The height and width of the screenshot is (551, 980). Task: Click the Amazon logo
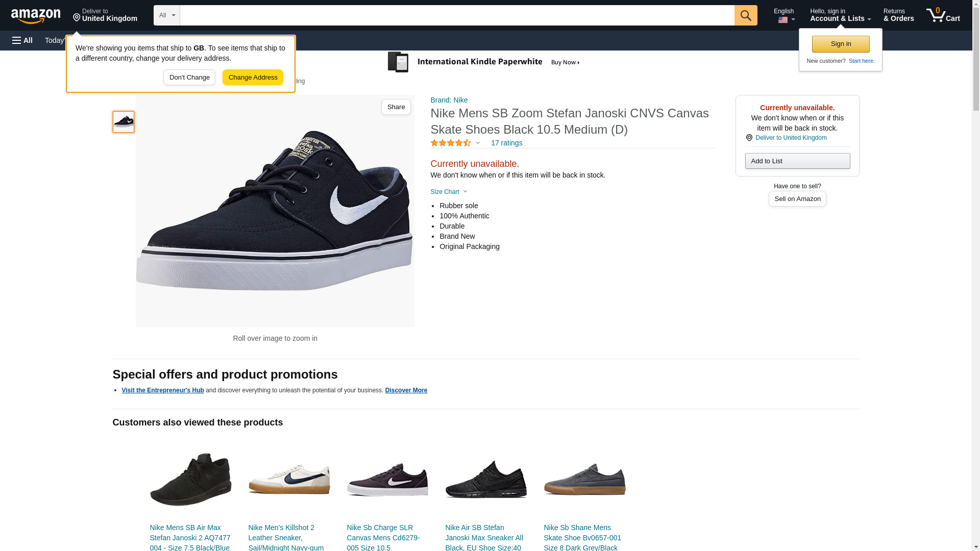coord(36,16)
